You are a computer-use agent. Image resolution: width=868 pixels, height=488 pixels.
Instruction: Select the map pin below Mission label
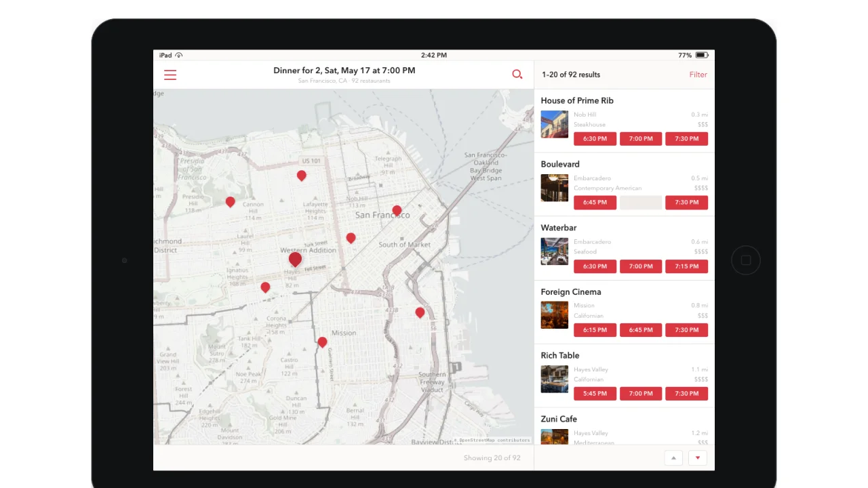click(x=322, y=342)
